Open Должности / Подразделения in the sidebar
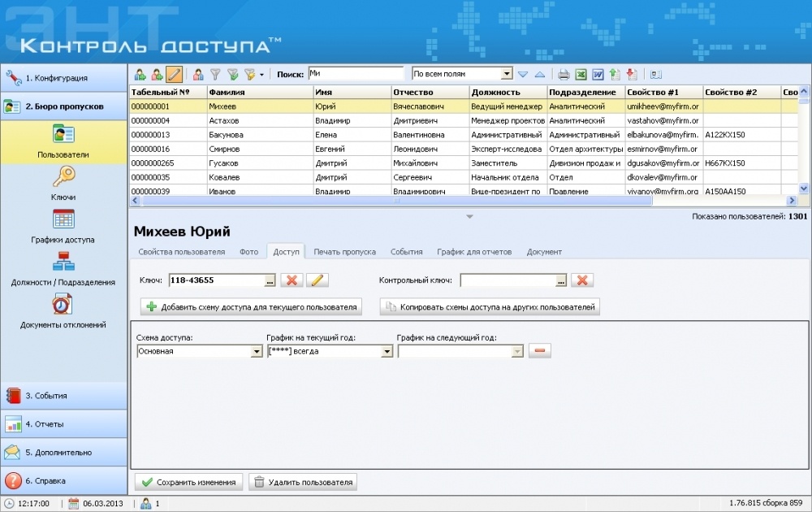Viewport: 812px width, 512px height. pyautogui.click(x=63, y=268)
